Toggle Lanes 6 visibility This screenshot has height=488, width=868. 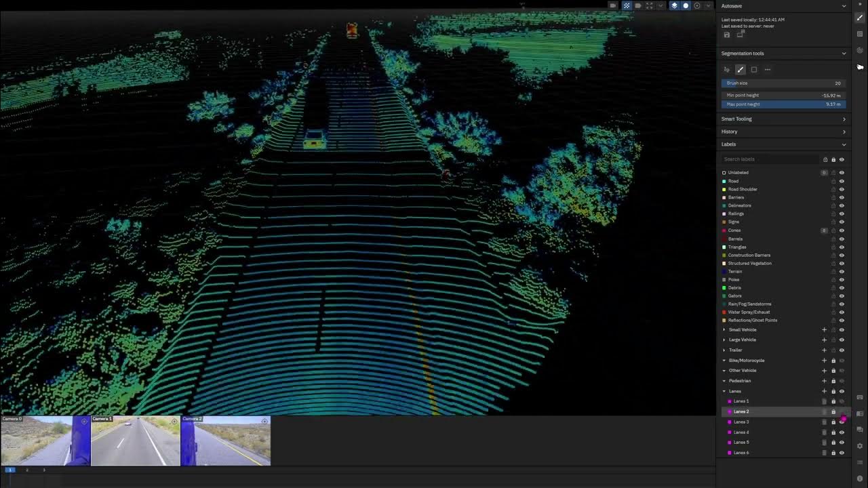pyautogui.click(x=842, y=453)
